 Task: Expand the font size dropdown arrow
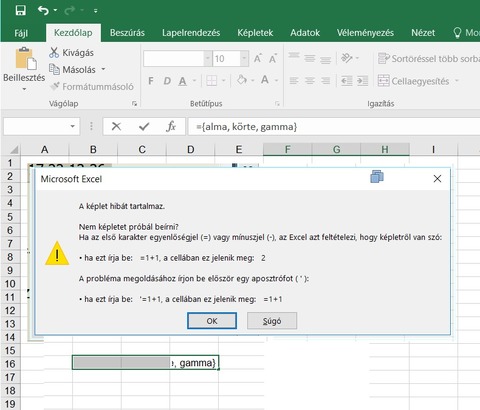(244, 59)
